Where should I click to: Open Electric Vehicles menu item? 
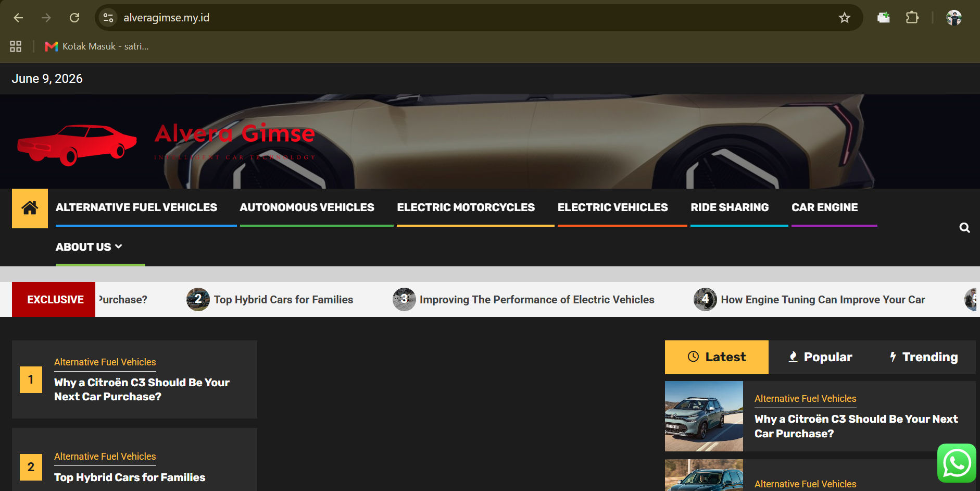pyautogui.click(x=612, y=207)
